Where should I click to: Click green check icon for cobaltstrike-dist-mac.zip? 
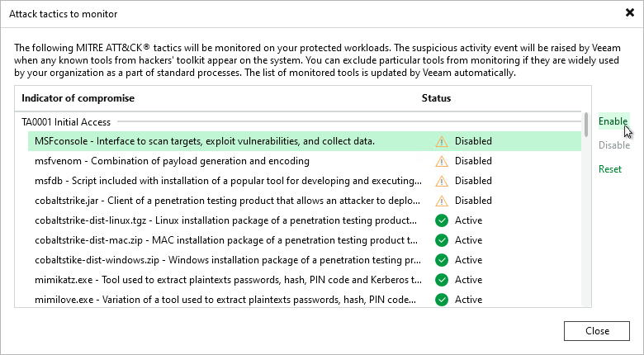click(442, 240)
